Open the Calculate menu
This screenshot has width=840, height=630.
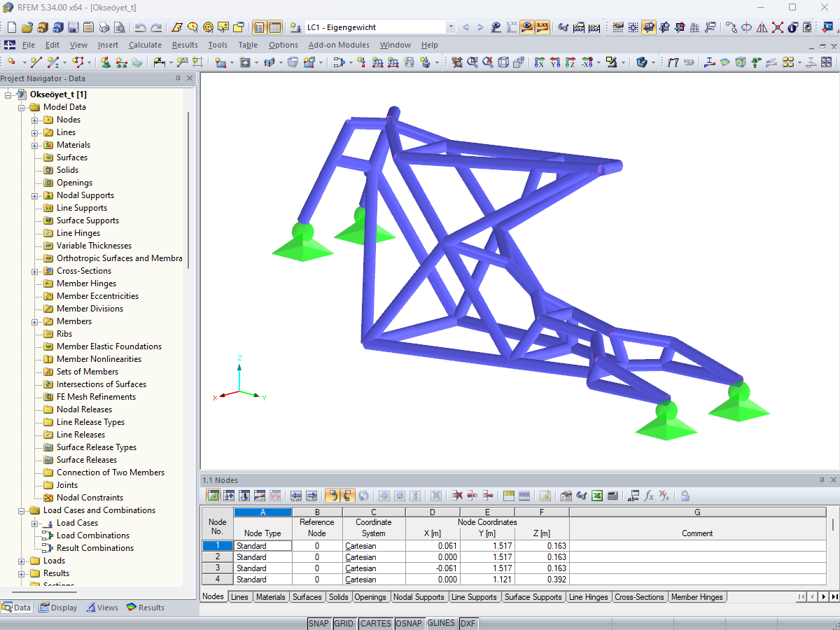coord(145,44)
